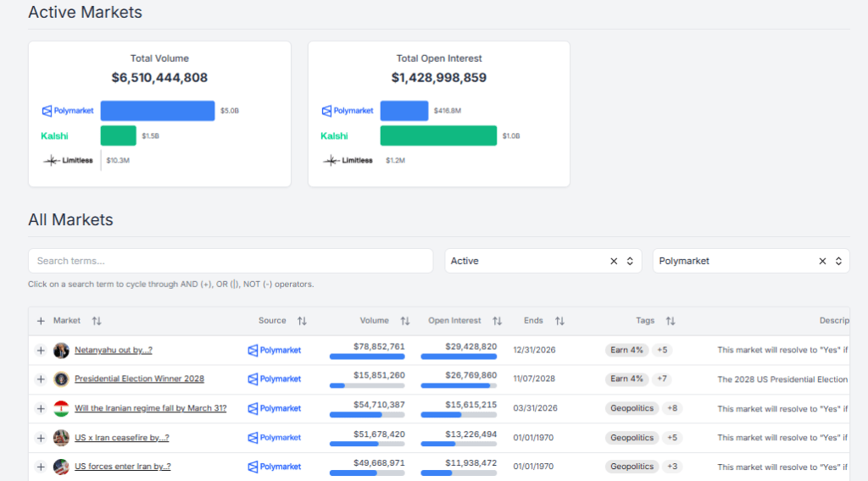Screen dimensions: 868x481
Task: Click sort arrows next to Market header
Action: (x=97, y=321)
